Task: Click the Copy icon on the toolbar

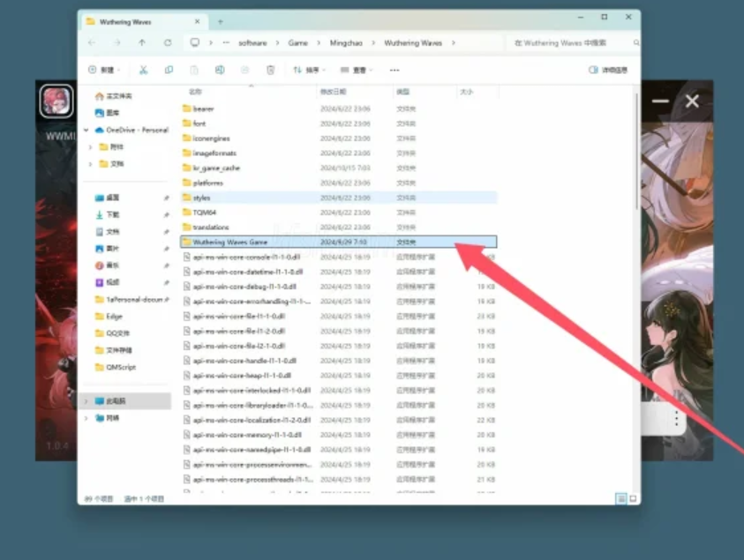Action: click(x=169, y=71)
